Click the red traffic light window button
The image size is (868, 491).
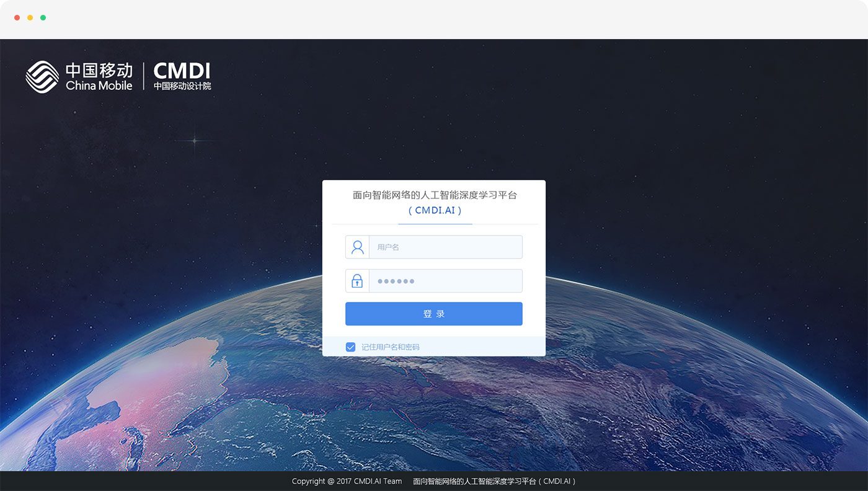pyautogui.click(x=15, y=18)
